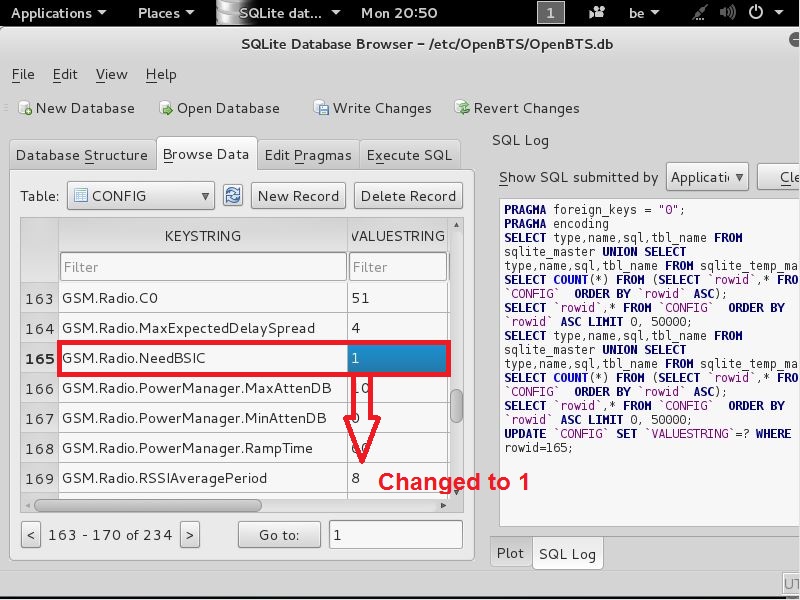Open the Help menu
Image resolution: width=800 pixels, height=600 pixels.
(x=161, y=74)
